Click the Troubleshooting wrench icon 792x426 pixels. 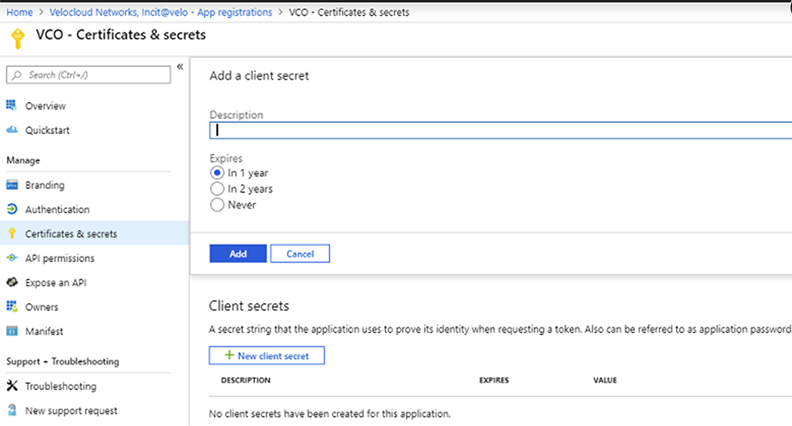[x=12, y=386]
